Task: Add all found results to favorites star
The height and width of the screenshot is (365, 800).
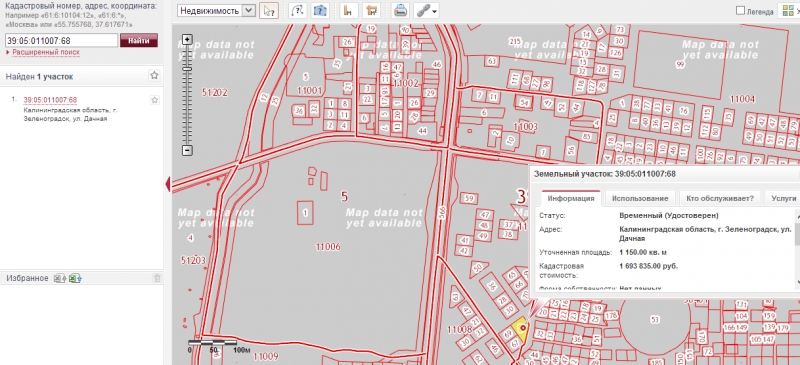Action: coord(155,76)
